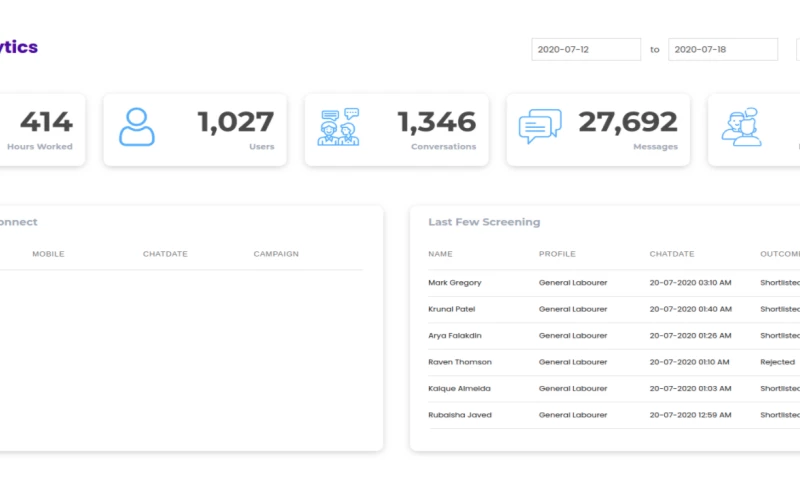Image resolution: width=800 pixels, height=480 pixels.
Task: Select the Rubaisha Javed name
Action: point(460,415)
